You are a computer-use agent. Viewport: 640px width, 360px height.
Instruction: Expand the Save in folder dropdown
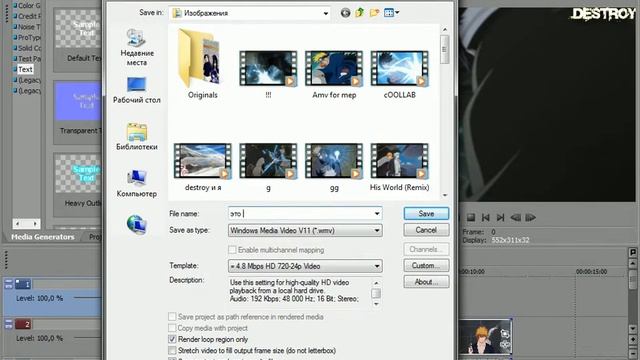(325, 13)
